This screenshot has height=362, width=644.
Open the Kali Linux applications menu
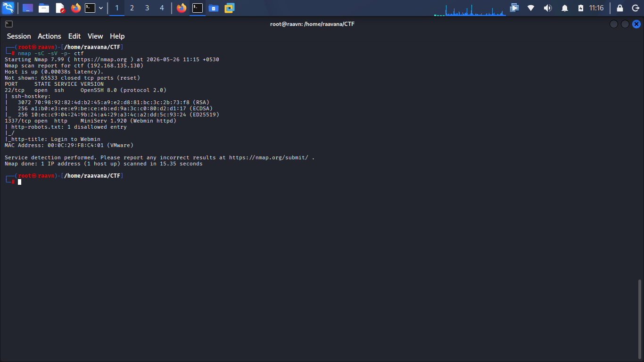8,8
